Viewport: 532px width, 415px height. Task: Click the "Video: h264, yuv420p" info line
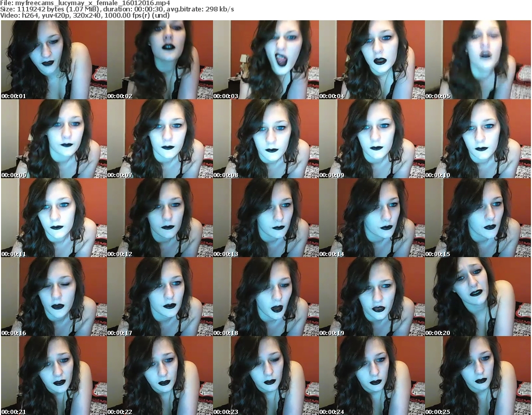pos(85,15)
